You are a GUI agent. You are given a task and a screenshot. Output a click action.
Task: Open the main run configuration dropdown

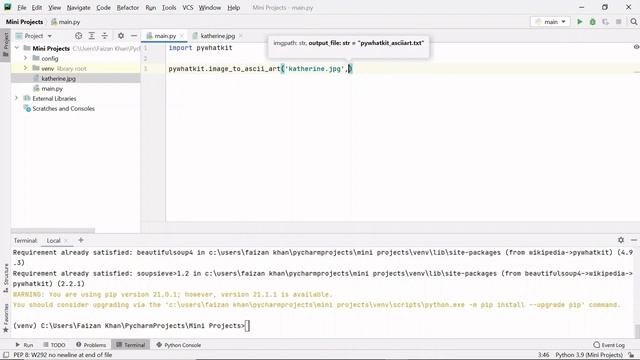pyautogui.click(x=550, y=22)
